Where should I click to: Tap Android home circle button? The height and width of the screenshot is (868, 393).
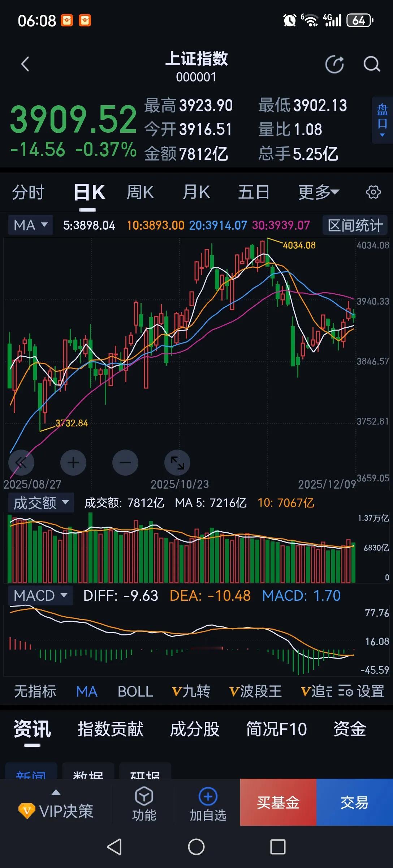tap(196, 847)
